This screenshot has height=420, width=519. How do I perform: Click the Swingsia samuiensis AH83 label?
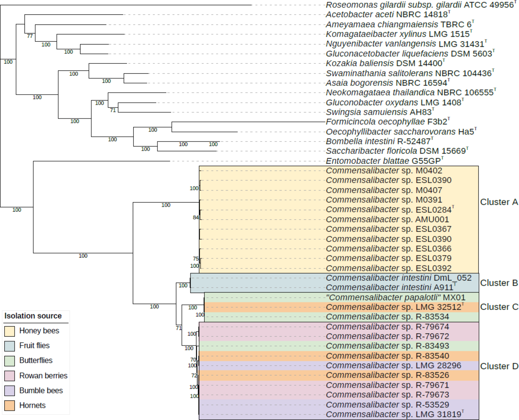tap(380, 112)
